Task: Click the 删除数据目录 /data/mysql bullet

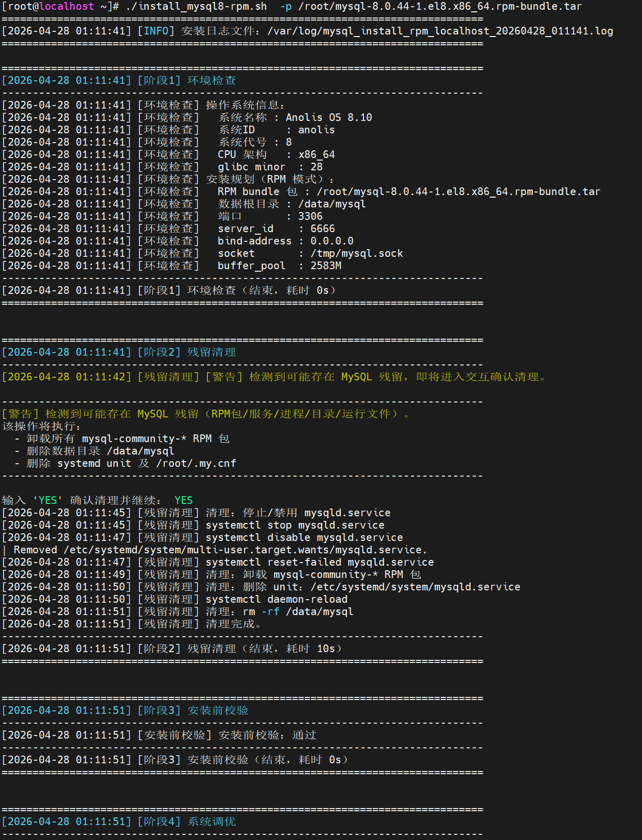Action: pos(94,451)
